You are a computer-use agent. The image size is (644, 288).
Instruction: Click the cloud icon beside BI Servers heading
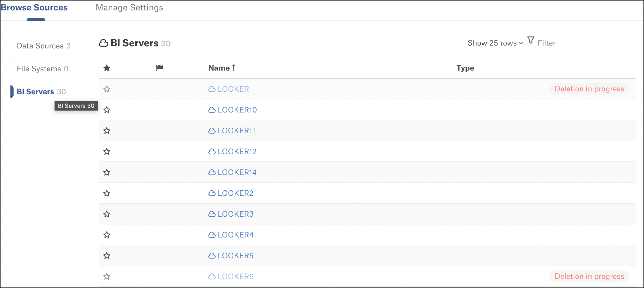point(104,43)
